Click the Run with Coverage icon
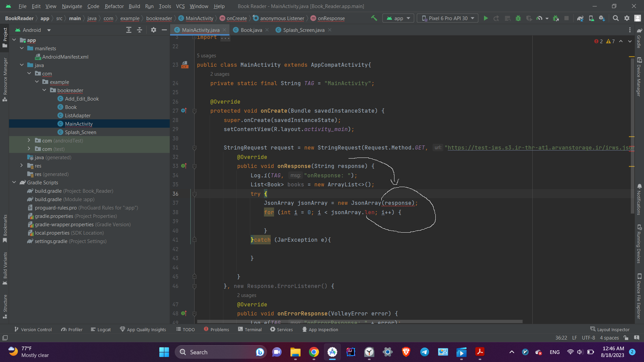The width and height of the screenshot is (644, 362). point(529,18)
